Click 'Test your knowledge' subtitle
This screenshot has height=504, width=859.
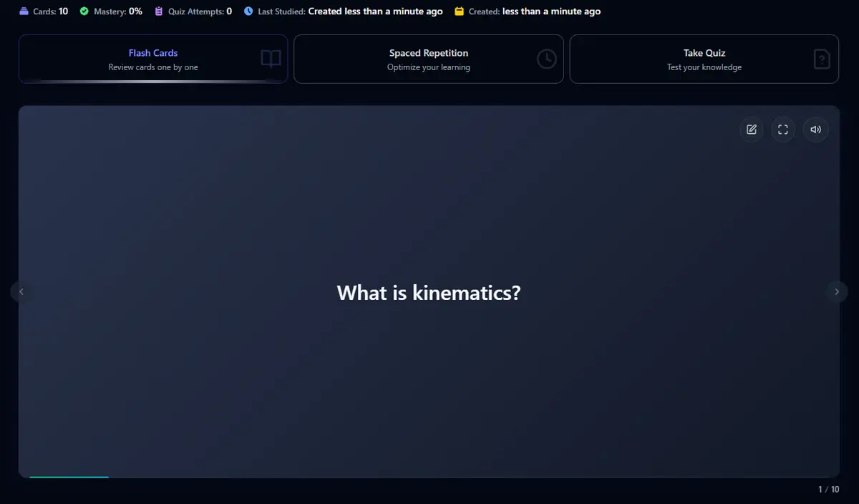pyautogui.click(x=704, y=67)
